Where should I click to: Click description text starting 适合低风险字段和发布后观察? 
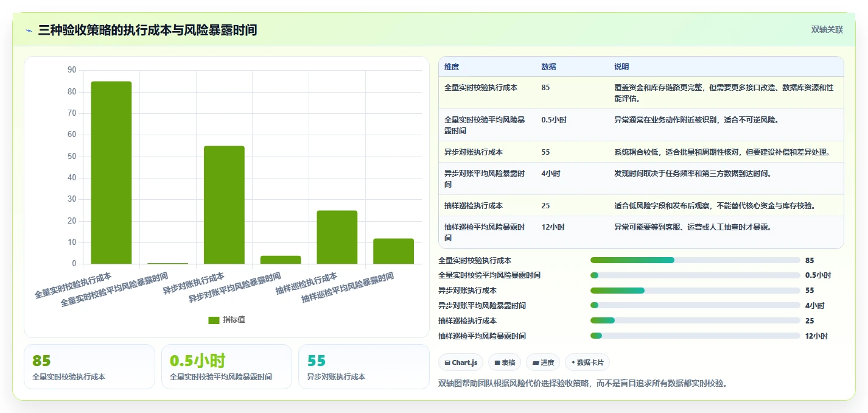click(715, 205)
